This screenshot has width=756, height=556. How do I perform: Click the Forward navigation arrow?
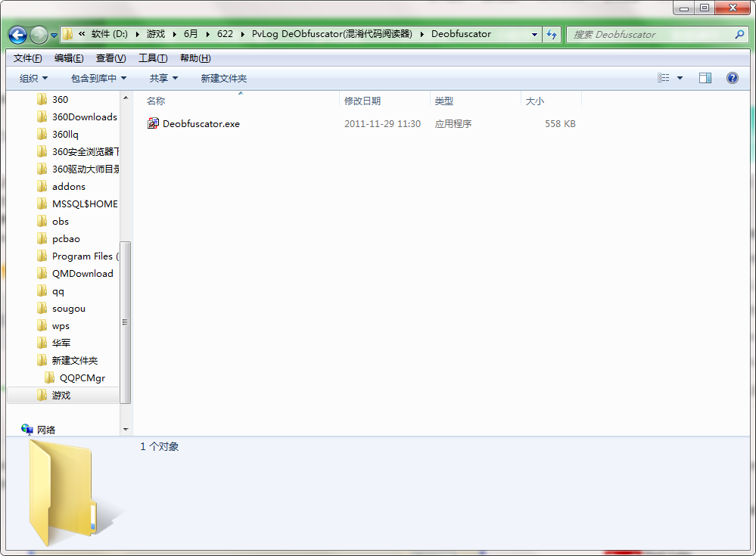click(x=39, y=35)
